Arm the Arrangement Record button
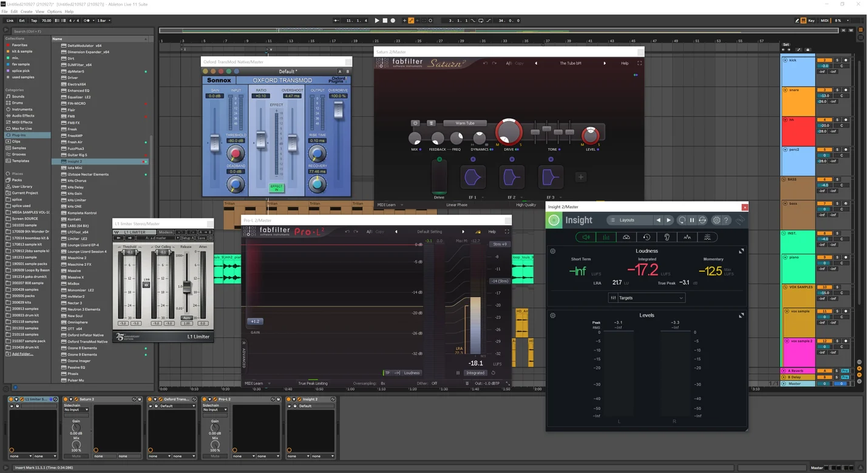This screenshot has height=473, width=868. tap(393, 21)
